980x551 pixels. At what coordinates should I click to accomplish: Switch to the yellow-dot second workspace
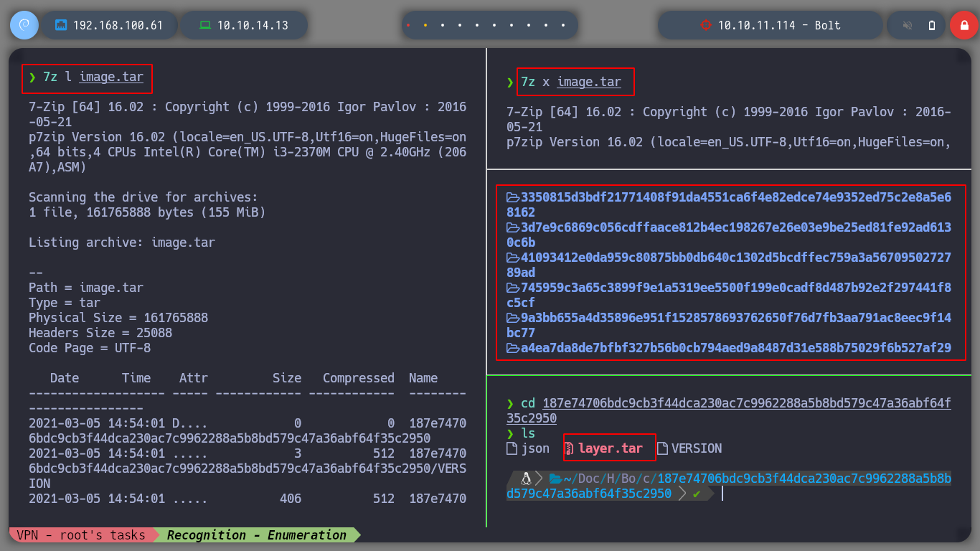pyautogui.click(x=425, y=25)
